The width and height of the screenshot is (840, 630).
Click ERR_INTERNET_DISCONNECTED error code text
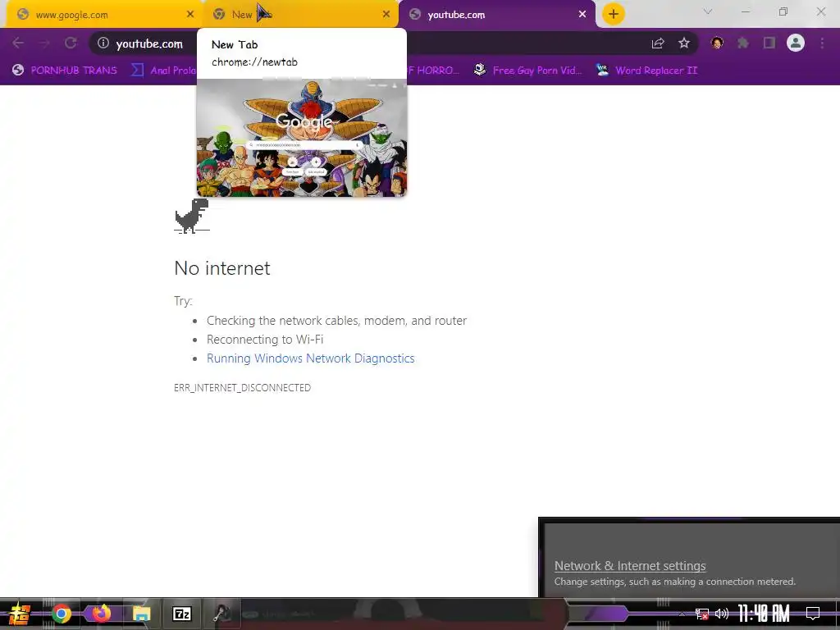click(x=242, y=387)
